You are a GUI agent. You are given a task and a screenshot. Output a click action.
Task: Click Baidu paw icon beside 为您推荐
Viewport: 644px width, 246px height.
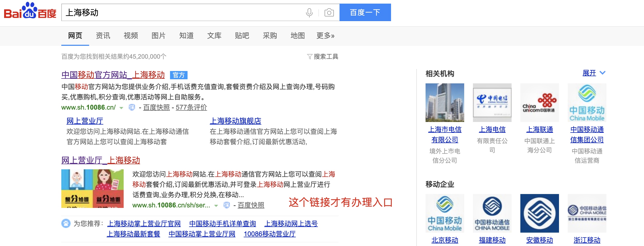(66, 223)
